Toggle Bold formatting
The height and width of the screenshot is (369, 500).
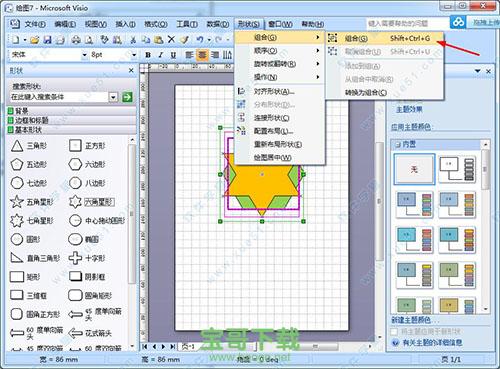[x=148, y=55]
